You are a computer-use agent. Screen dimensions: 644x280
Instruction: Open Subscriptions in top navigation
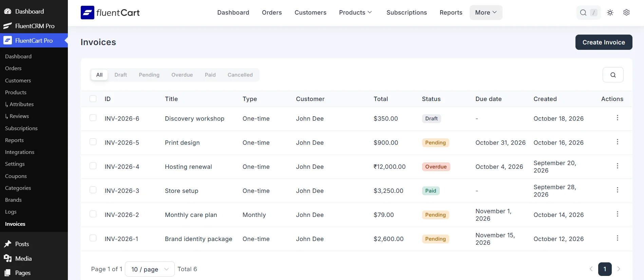click(x=407, y=13)
